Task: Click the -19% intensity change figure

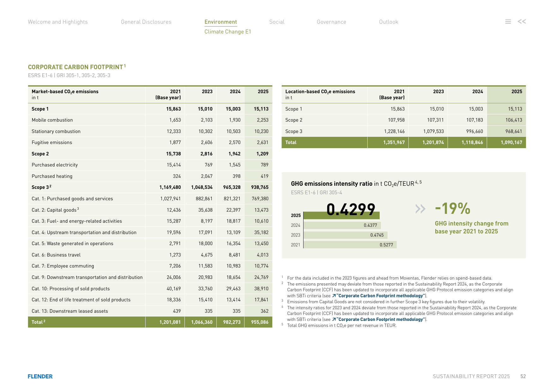Action: coord(453,208)
